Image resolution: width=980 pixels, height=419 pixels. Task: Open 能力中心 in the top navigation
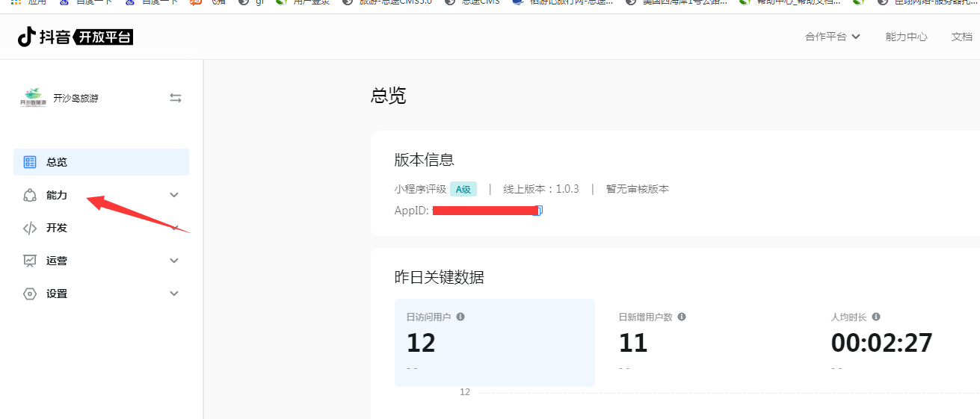[x=906, y=37]
